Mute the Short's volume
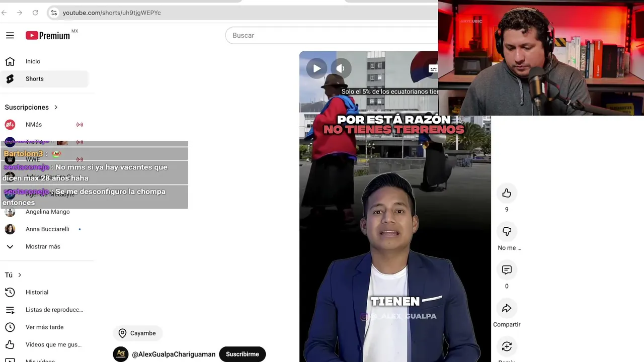Screen dimensions: 644x362 (341, 68)
